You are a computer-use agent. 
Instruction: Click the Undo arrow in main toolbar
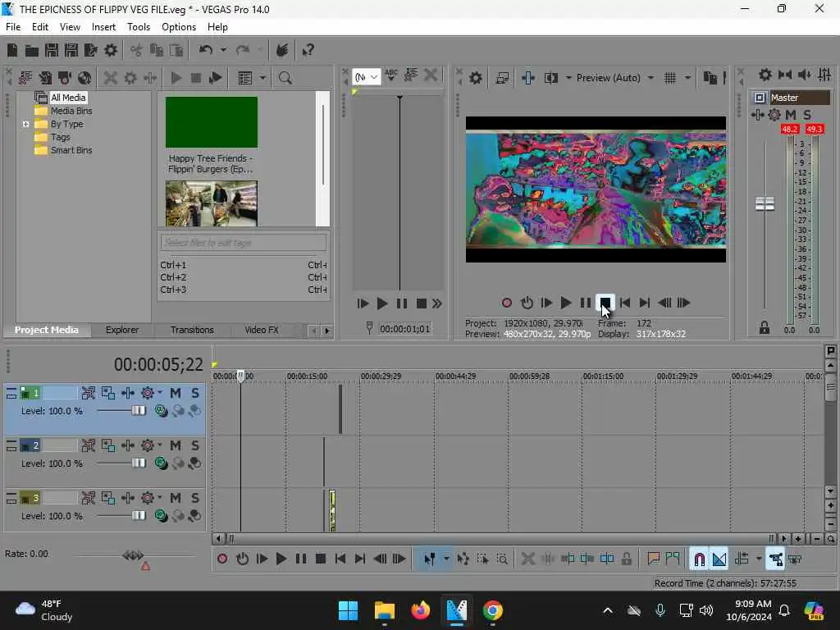206,50
